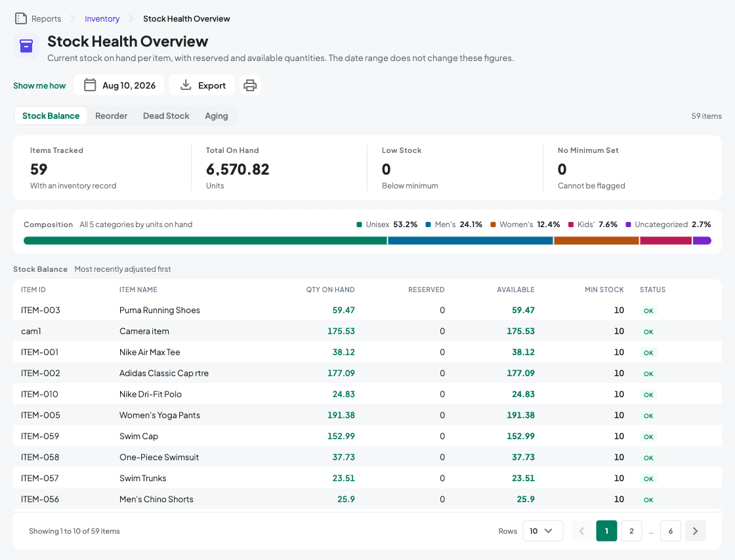Click the STATUS column header
The image size is (735, 560).
pyautogui.click(x=652, y=290)
